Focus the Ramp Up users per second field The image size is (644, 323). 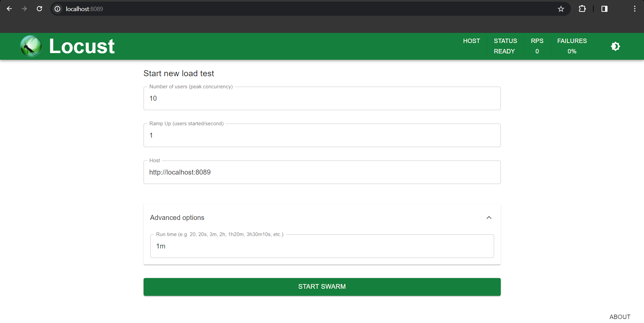[x=322, y=135]
